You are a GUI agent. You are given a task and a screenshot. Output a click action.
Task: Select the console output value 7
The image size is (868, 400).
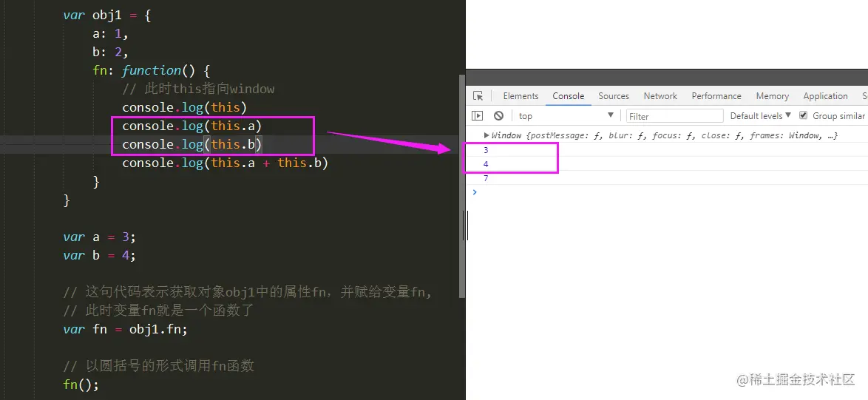coord(486,178)
